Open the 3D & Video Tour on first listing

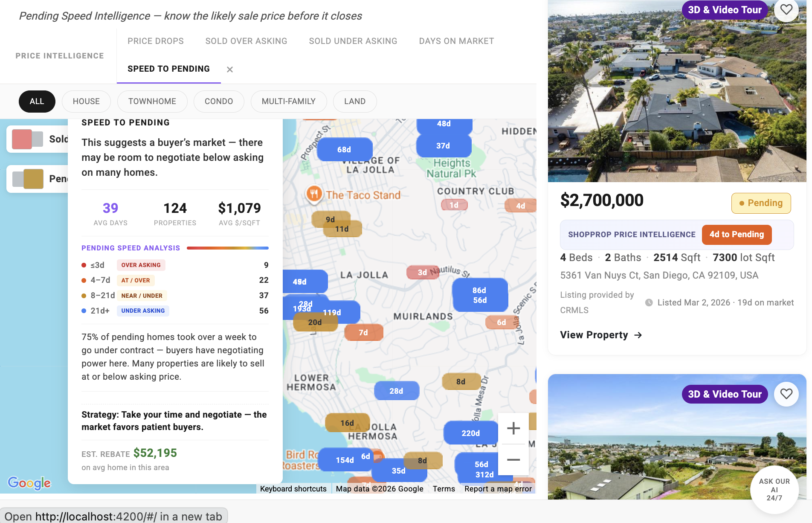(x=725, y=10)
